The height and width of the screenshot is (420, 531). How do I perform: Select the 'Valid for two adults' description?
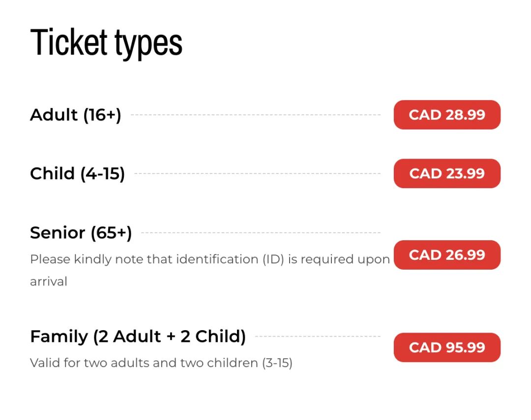pos(161,363)
